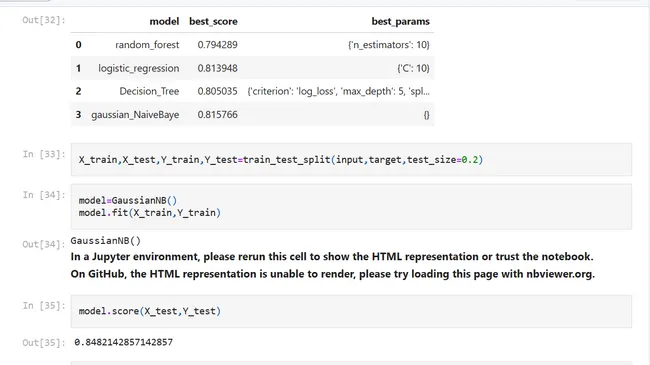Click the 'best_score' column header

tap(213, 22)
